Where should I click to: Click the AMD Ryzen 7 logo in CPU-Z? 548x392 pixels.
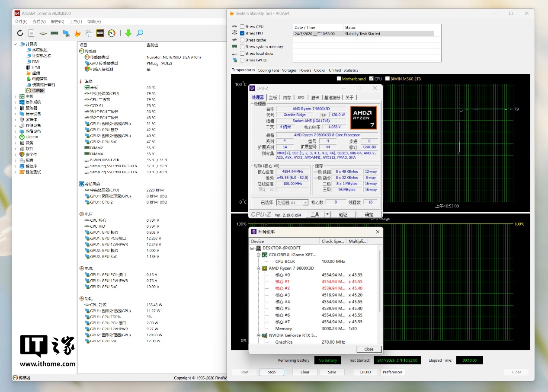[364, 118]
